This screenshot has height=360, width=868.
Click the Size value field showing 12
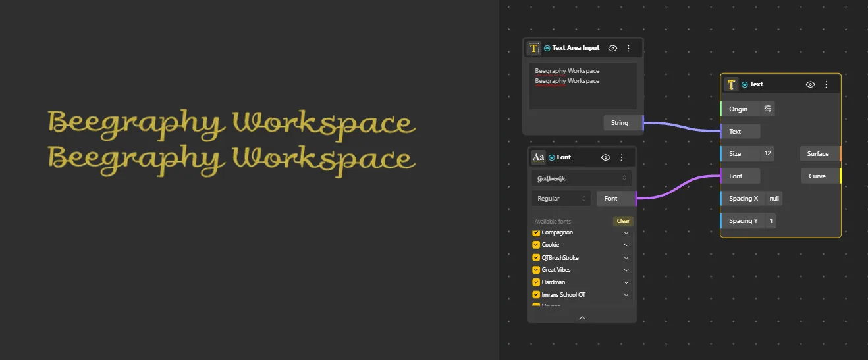point(768,153)
